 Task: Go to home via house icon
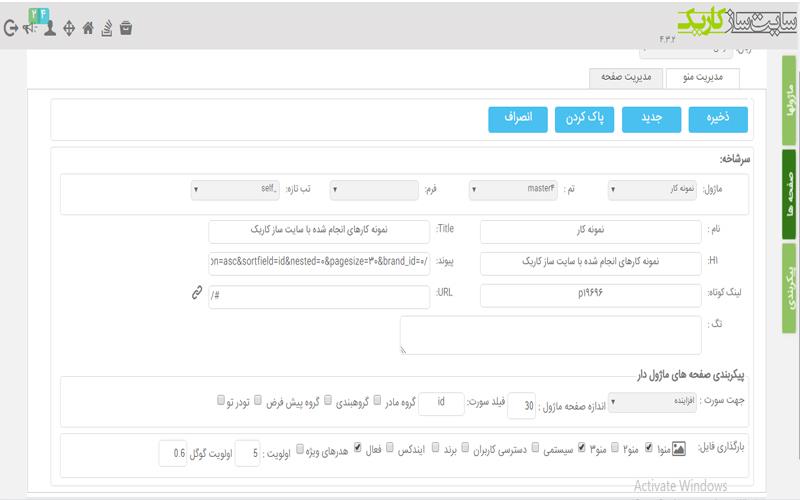(x=88, y=28)
